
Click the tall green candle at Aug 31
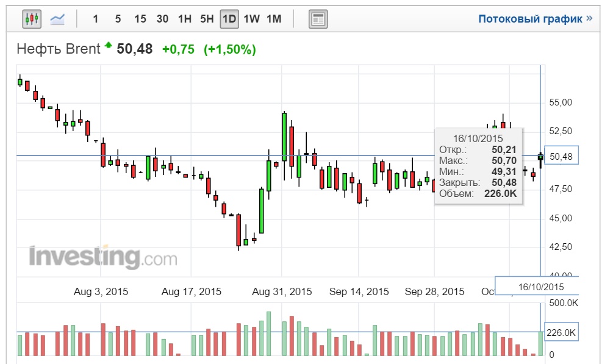click(x=284, y=137)
